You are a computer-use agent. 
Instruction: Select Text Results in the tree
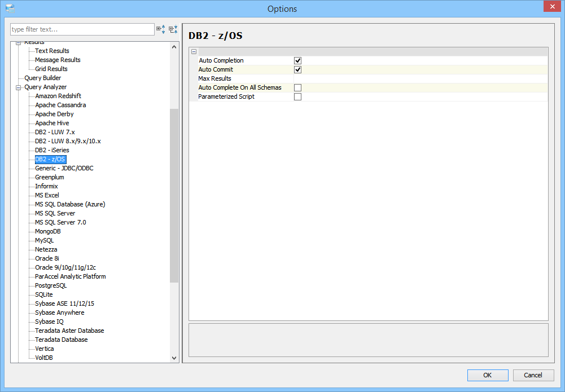pos(52,51)
